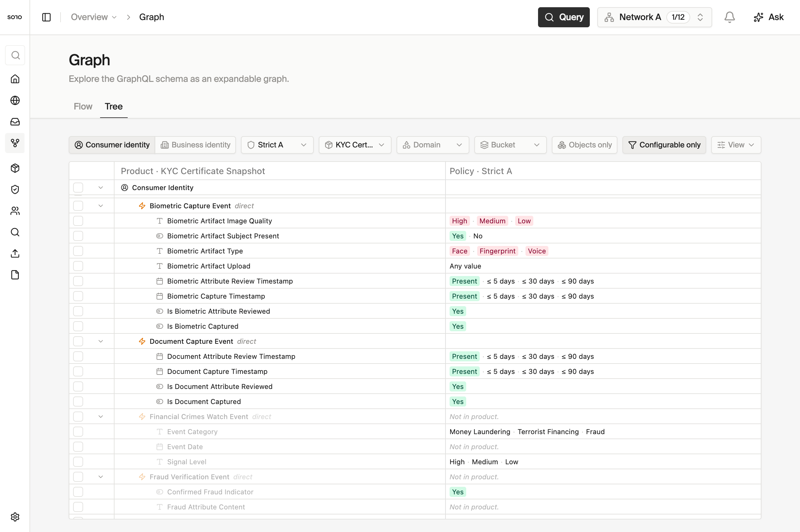Open the Network A switcher
This screenshot has width=800, height=532.
pyautogui.click(x=654, y=17)
